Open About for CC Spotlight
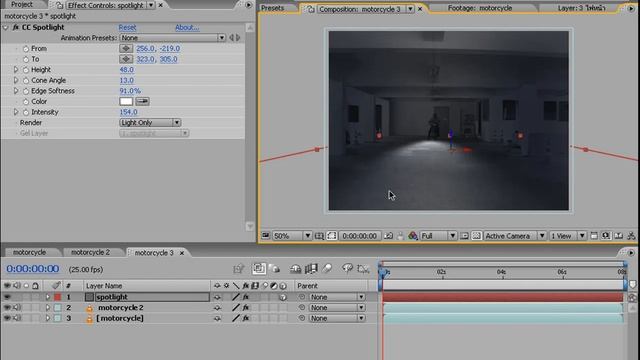The height and width of the screenshot is (360, 640). (187, 27)
